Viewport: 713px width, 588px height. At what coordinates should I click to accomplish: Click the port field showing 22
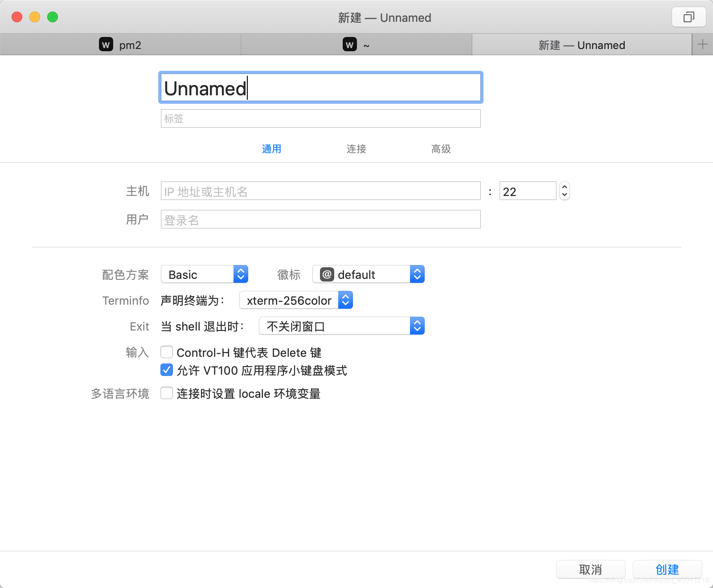528,191
